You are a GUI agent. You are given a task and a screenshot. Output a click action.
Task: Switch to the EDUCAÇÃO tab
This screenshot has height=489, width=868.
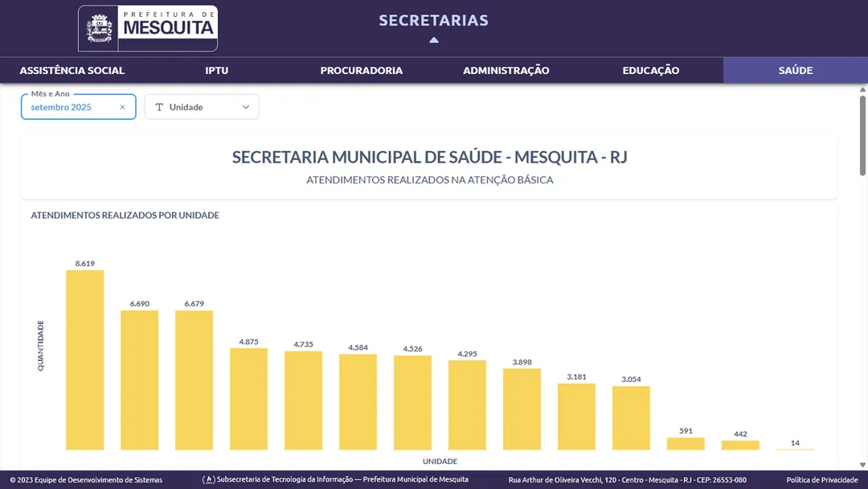[x=650, y=70]
